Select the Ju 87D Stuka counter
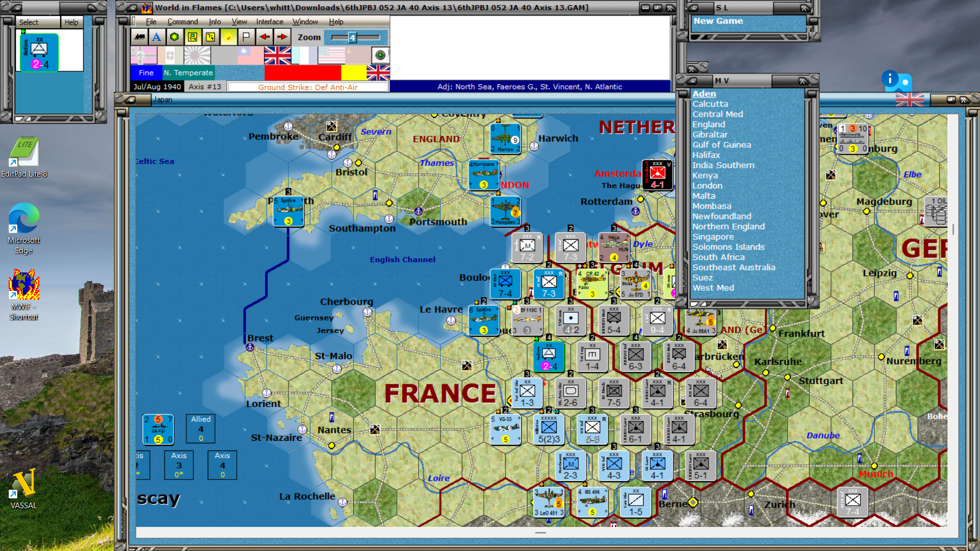This screenshot has height=551, width=980. (635, 284)
